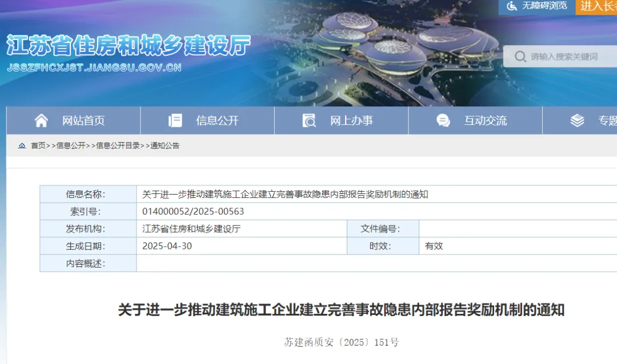This screenshot has width=617, height=364.
Task: Click the 有效 validity value
Action: click(434, 246)
